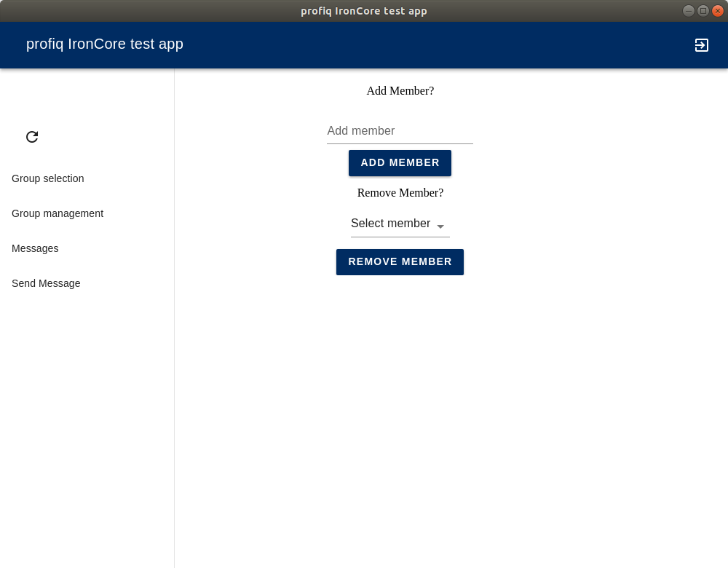Viewport: 728px width, 568px height.
Task: Maximize the window from the title bar
Action: (x=703, y=11)
